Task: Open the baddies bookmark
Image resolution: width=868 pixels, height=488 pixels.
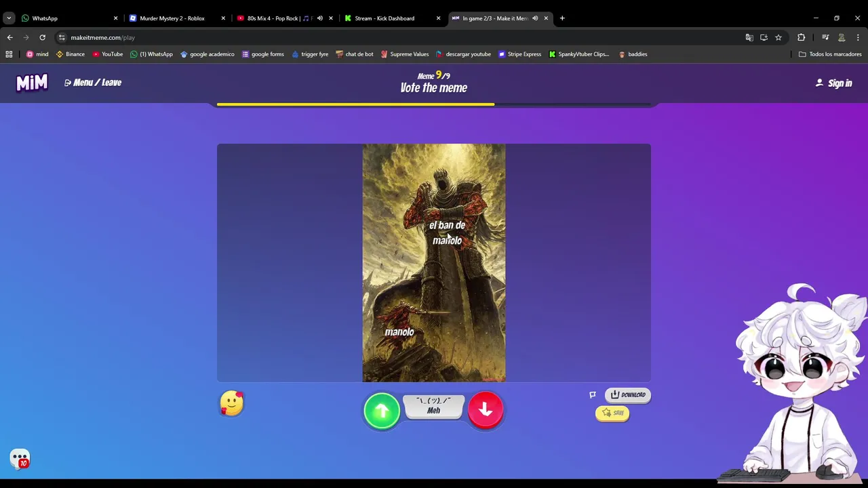Action: pos(633,54)
